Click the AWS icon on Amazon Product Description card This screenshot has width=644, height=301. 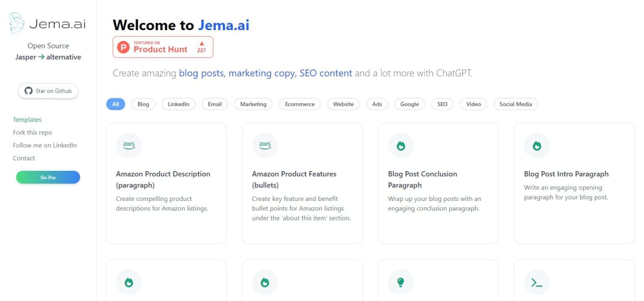[x=129, y=145]
